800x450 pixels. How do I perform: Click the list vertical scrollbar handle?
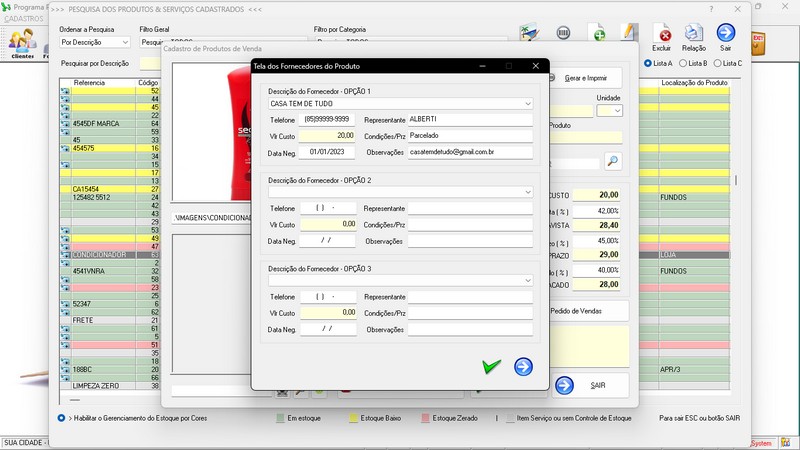tap(736, 181)
